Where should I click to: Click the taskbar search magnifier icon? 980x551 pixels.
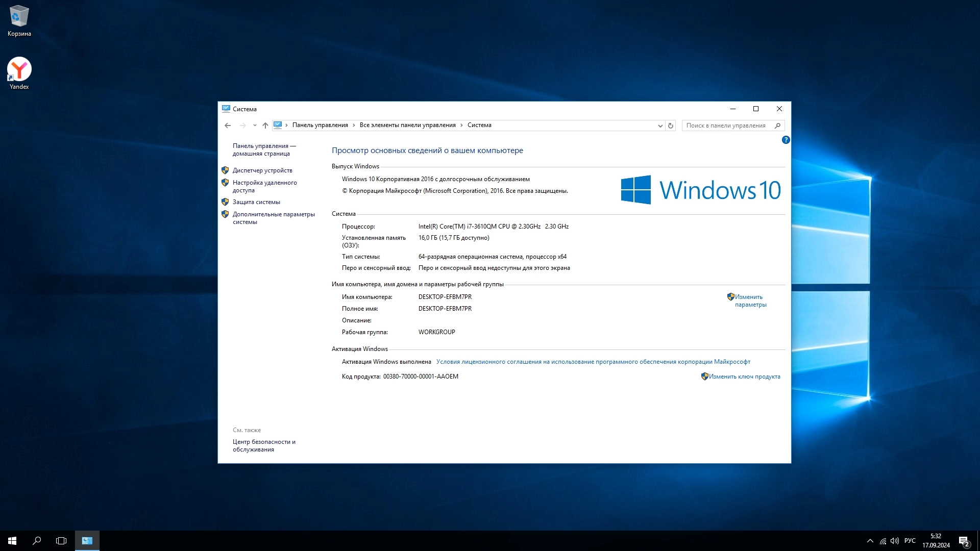[x=37, y=541]
